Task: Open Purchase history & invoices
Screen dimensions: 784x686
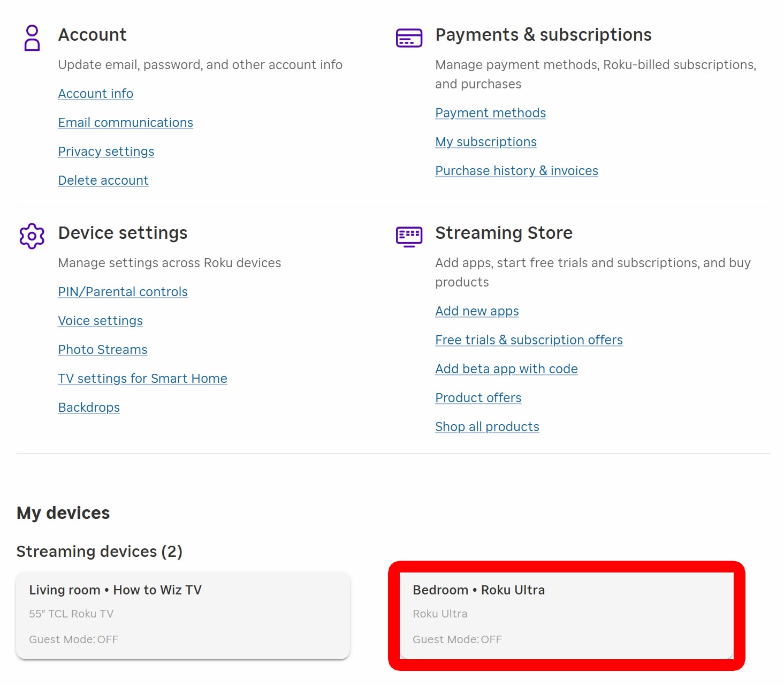Action: pyautogui.click(x=516, y=171)
